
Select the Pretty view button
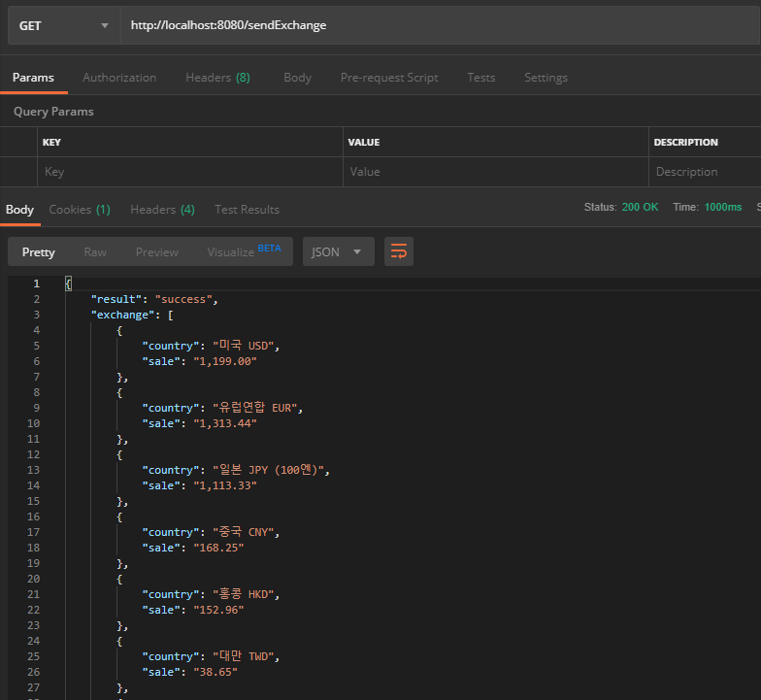click(39, 252)
